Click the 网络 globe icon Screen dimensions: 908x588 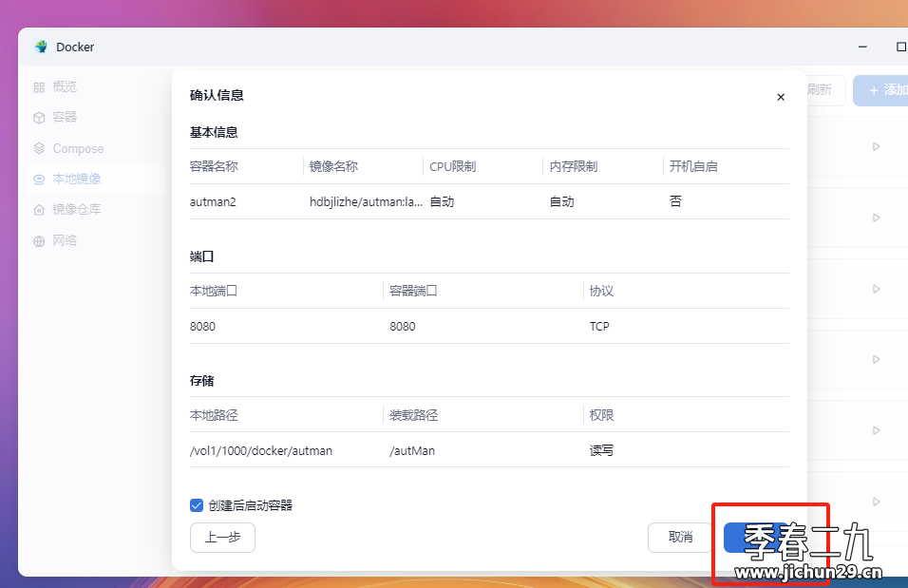click(39, 241)
